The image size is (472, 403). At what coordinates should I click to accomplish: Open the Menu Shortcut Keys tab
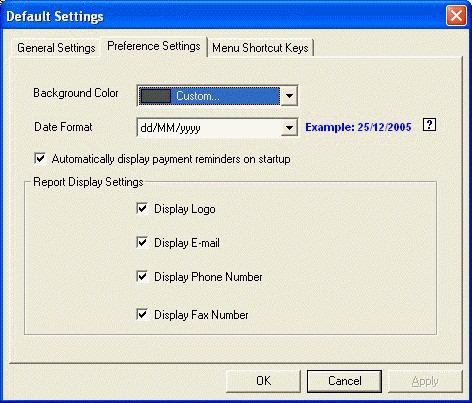(x=260, y=48)
